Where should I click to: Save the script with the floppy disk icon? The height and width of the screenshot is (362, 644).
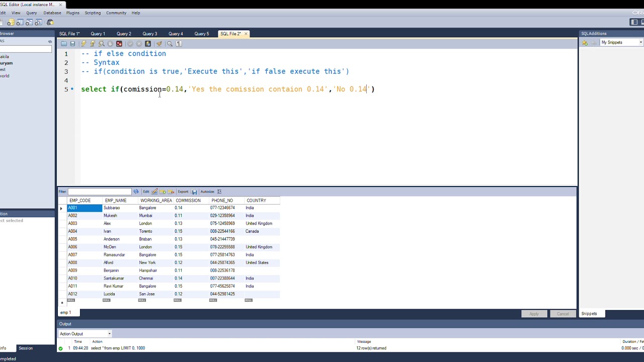tap(72, 44)
